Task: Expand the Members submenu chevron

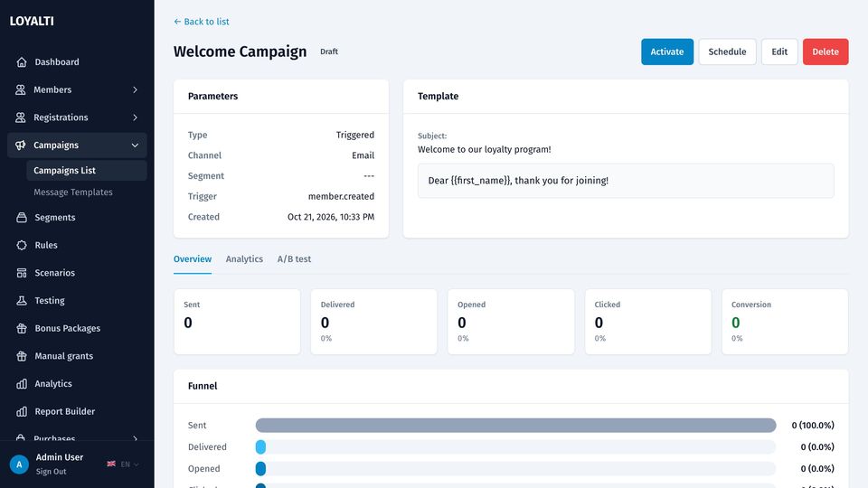Action: point(135,89)
